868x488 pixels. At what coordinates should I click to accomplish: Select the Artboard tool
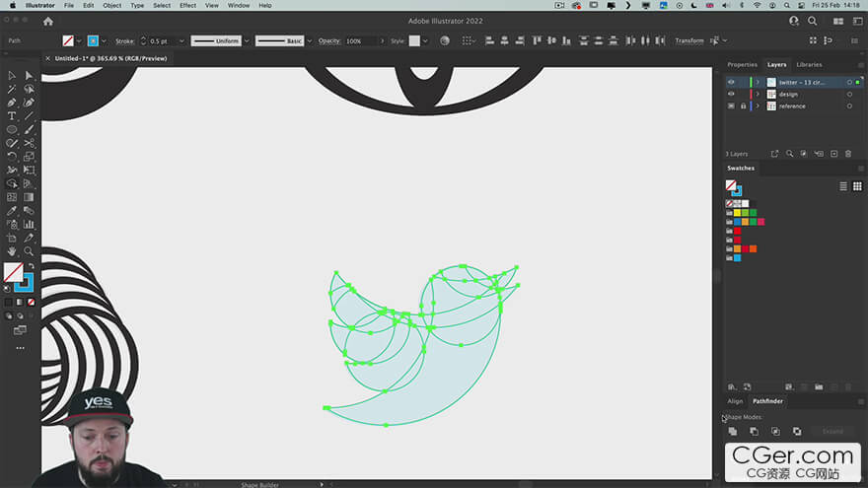12,238
